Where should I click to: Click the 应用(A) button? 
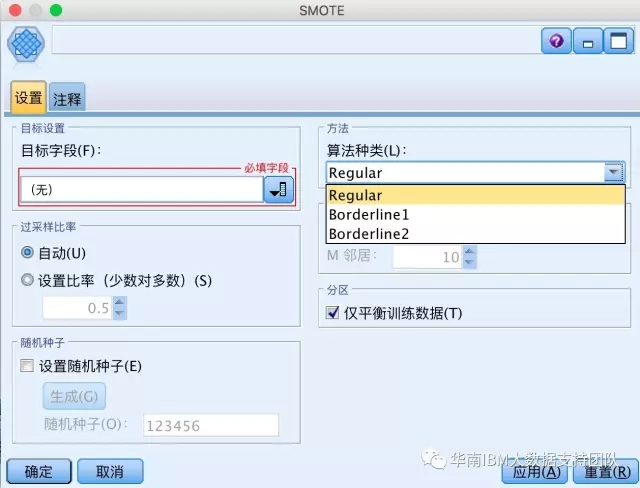(536, 472)
